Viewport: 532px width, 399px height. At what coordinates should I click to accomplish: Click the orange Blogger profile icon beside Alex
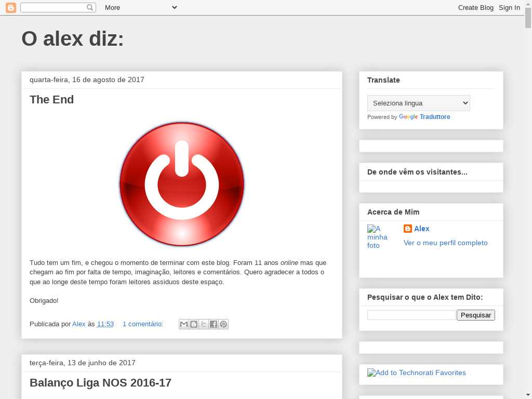coord(408,229)
